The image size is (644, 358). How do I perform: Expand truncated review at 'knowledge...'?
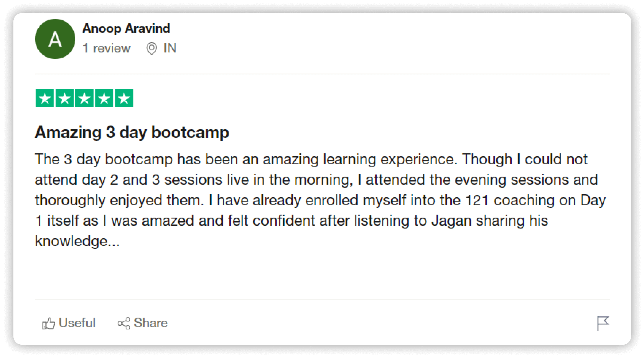coord(77,241)
